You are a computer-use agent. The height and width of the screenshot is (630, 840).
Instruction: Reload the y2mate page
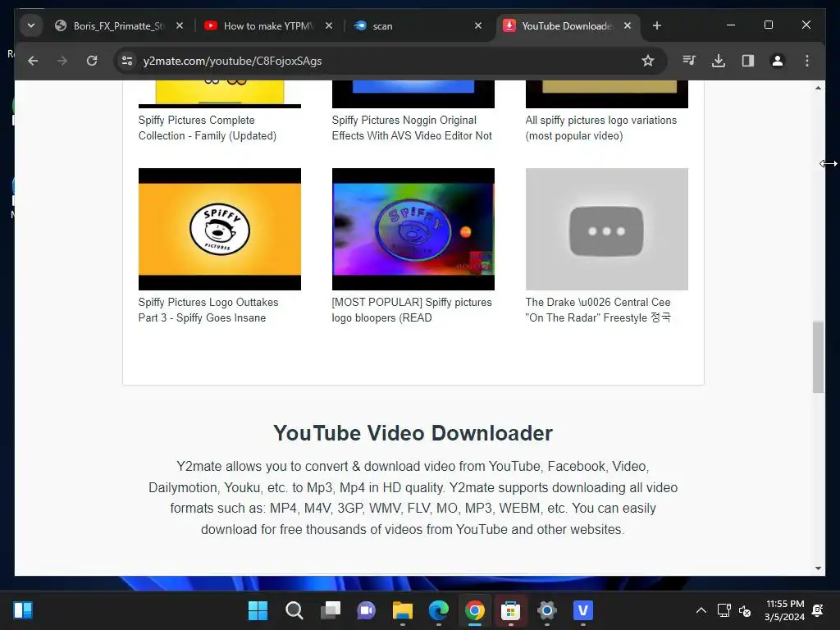point(92,61)
